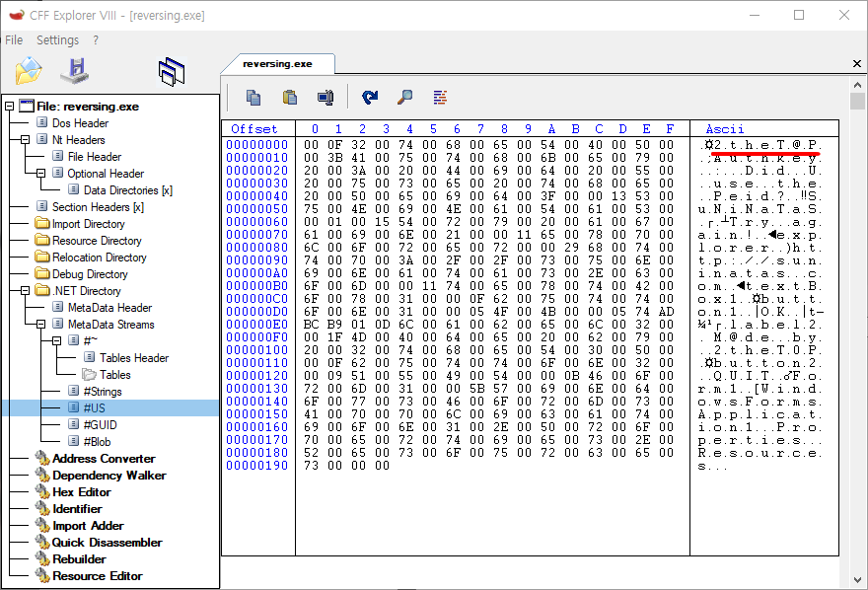Open the Tables folder node
This screenshot has height=590, width=868.
115,375
